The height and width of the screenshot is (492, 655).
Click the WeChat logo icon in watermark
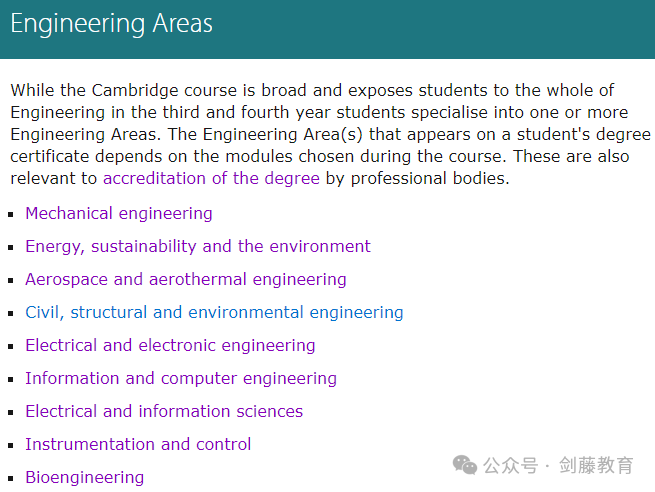coord(465,465)
